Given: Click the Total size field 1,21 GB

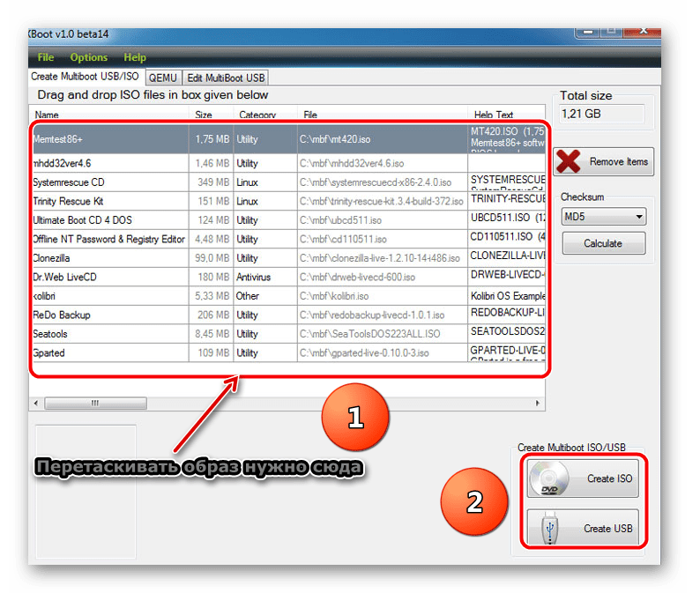Looking at the screenshot, I should [x=601, y=114].
